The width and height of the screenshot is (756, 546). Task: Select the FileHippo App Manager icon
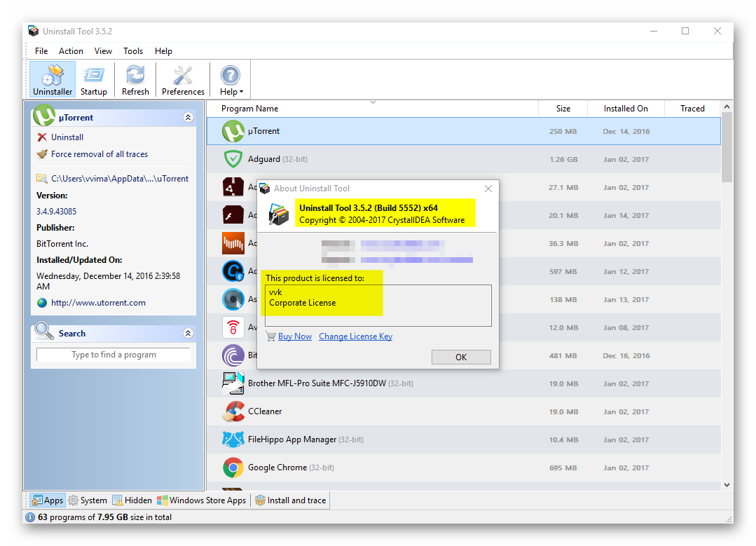pos(233,439)
